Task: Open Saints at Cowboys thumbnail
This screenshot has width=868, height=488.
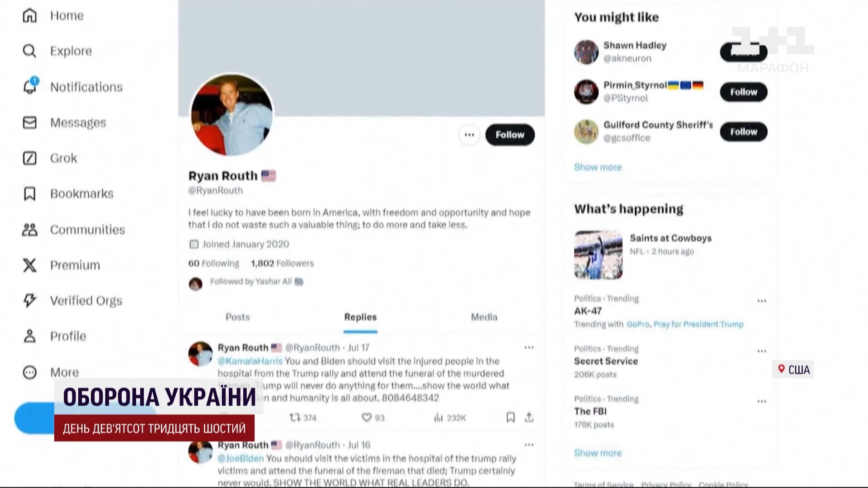Action: tap(598, 255)
